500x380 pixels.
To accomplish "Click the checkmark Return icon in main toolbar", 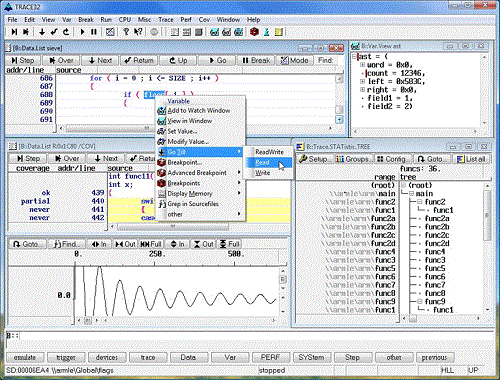I will coord(54,32).
